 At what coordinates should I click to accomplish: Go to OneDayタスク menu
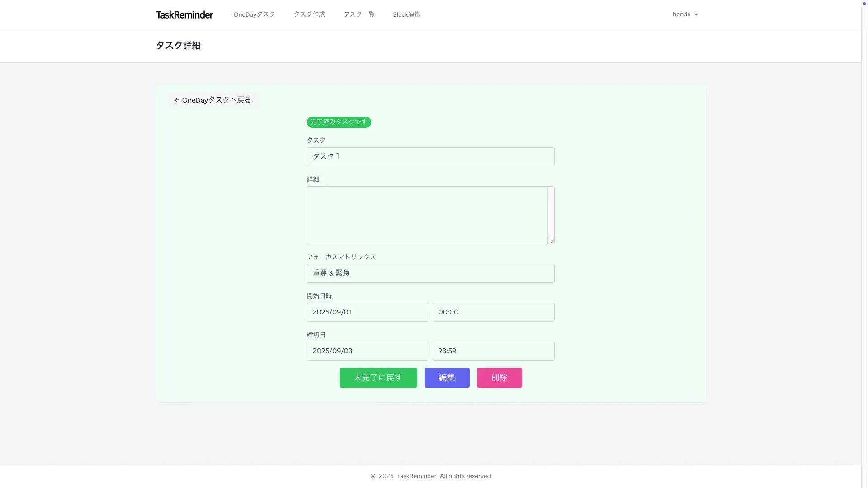(254, 14)
